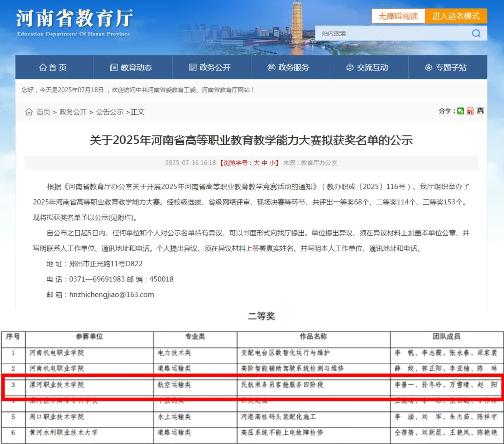Open the 政务公开 navigation menu

click(210, 67)
